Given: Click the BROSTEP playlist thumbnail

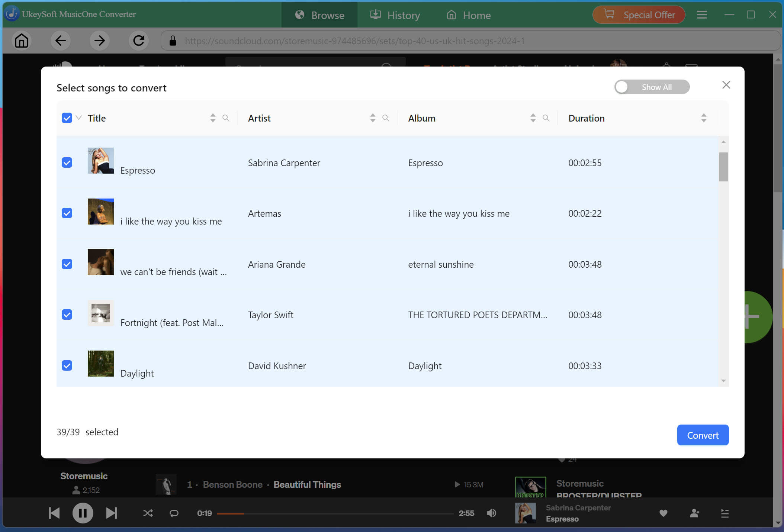Looking at the screenshot, I should pyautogui.click(x=530, y=487).
